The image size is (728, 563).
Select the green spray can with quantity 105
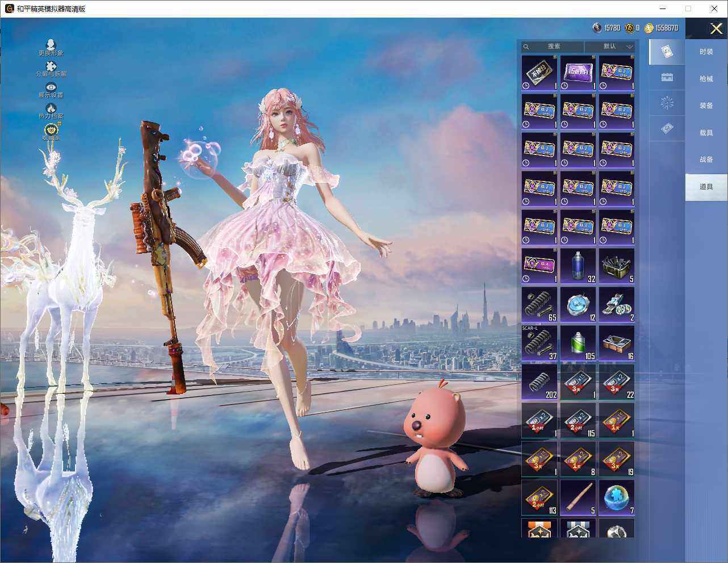(x=578, y=343)
